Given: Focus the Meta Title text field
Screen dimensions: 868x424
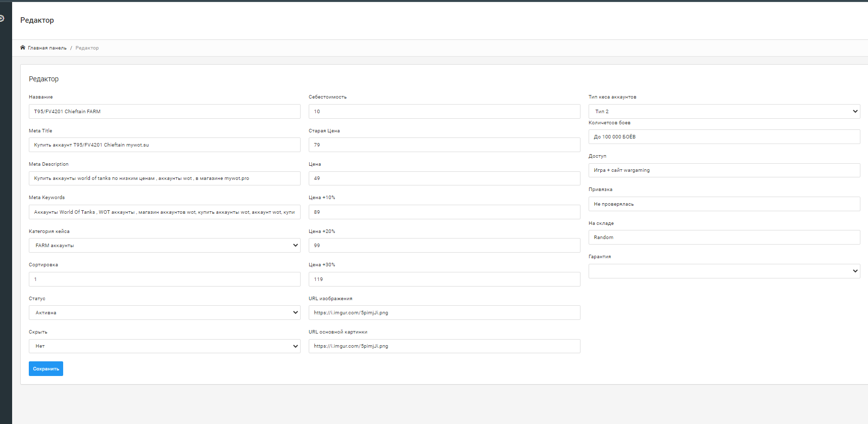Looking at the screenshot, I should point(164,145).
